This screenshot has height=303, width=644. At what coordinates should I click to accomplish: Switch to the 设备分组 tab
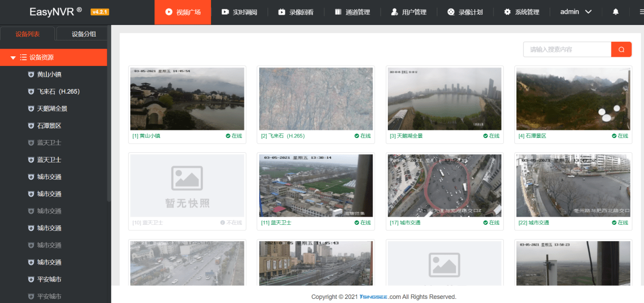[x=83, y=34]
